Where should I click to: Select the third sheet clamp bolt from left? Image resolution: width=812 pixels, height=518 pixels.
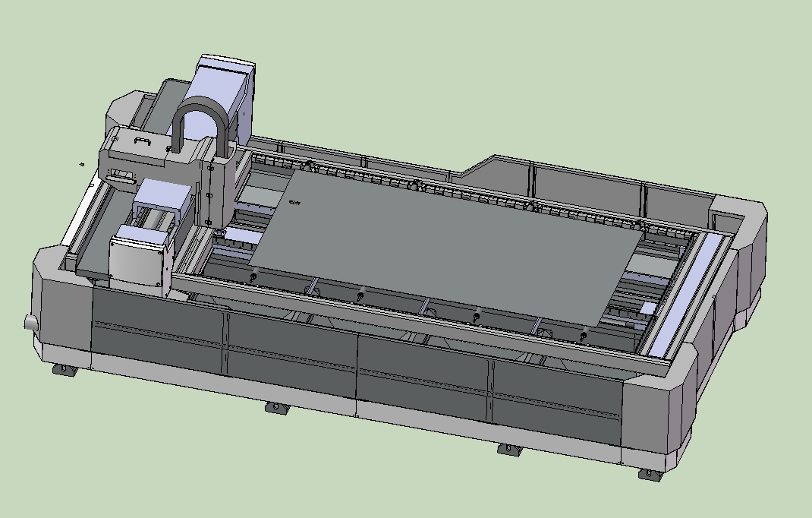476,316
